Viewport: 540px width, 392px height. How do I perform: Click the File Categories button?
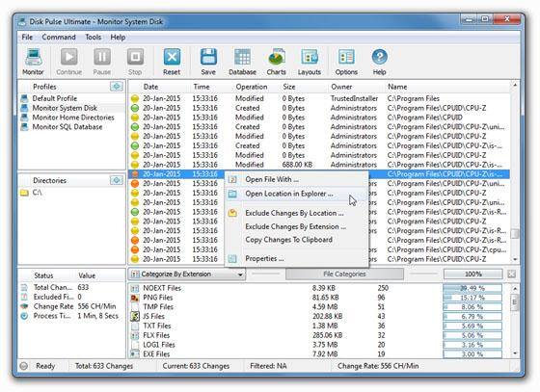[x=344, y=274]
